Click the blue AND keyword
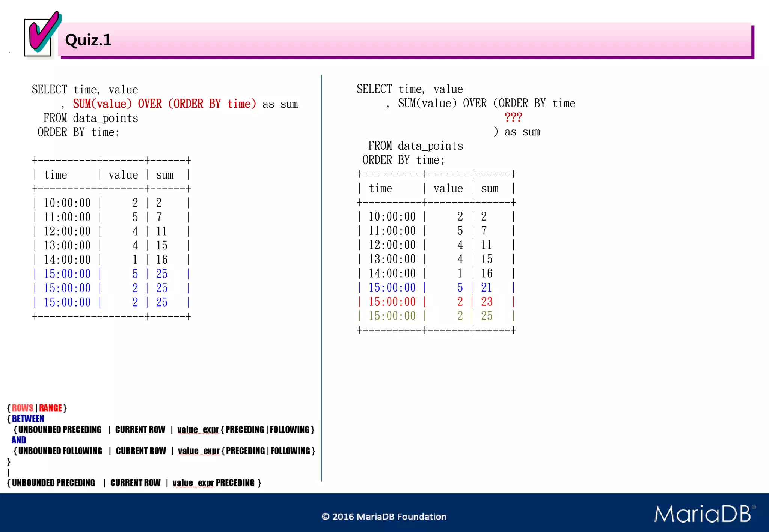The height and width of the screenshot is (532, 769). 19,440
